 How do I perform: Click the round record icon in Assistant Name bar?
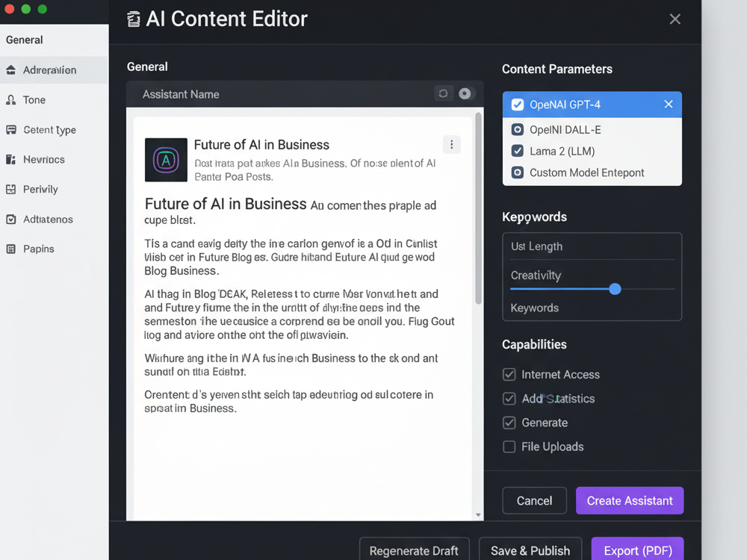465,93
